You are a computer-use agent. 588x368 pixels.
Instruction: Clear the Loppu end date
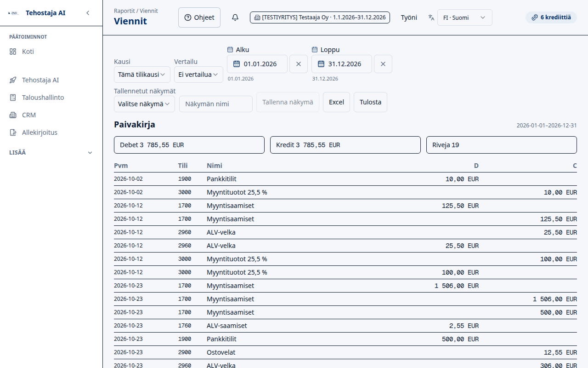pos(383,64)
